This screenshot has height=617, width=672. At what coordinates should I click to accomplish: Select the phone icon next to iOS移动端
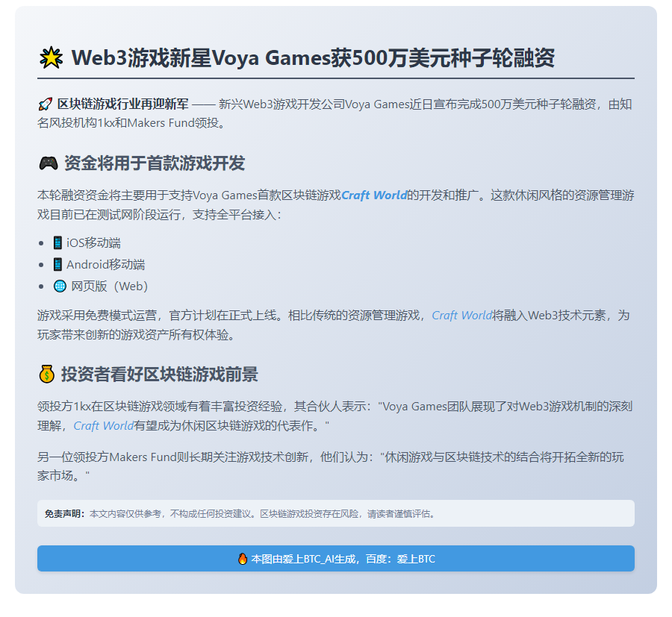pyautogui.click(x=57, y=242)
